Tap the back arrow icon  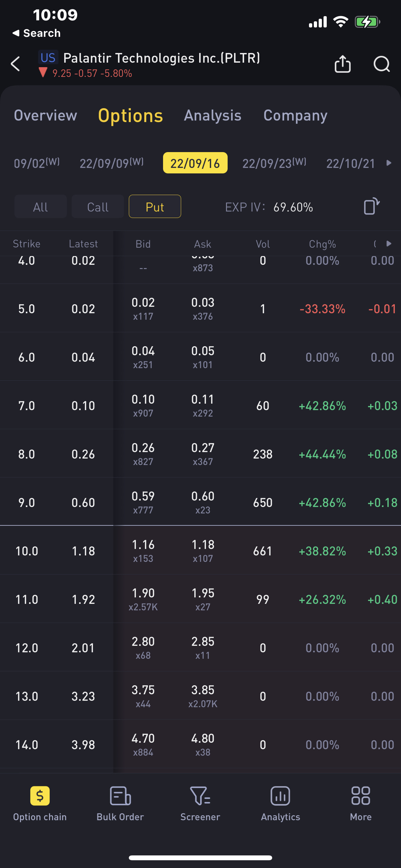click(15, 64)
